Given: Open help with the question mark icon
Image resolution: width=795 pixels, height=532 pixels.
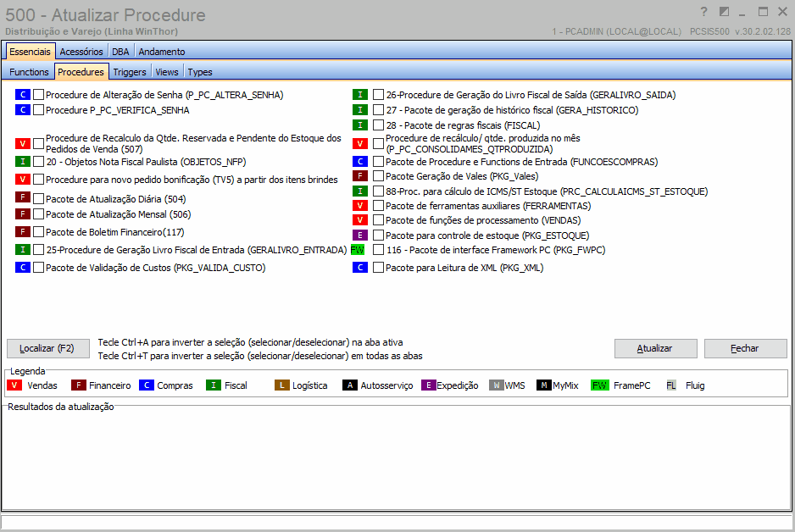Looking at the screenshot, I should pos(703,12).
